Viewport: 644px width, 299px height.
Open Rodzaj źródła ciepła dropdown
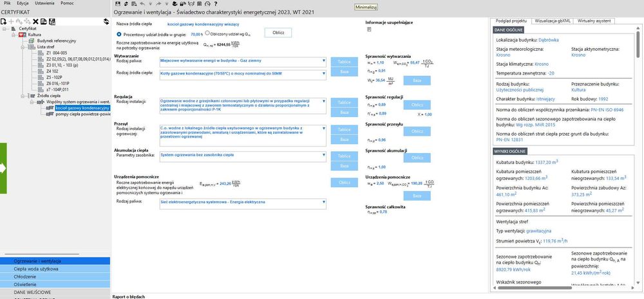324,73
